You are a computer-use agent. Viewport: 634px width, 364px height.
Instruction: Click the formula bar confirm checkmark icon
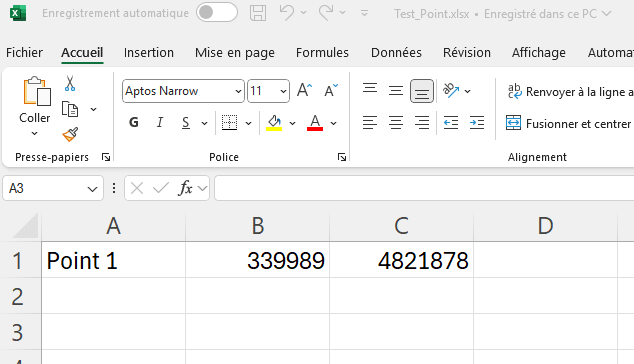[161, 188]
